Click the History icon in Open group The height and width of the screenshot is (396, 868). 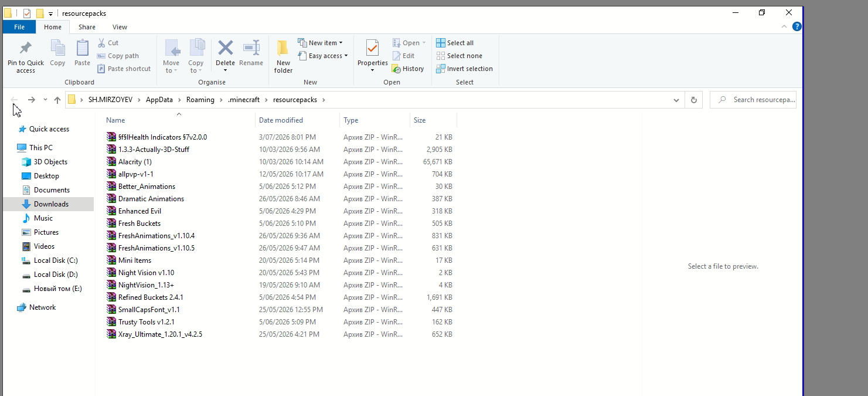tap(396, 69)
